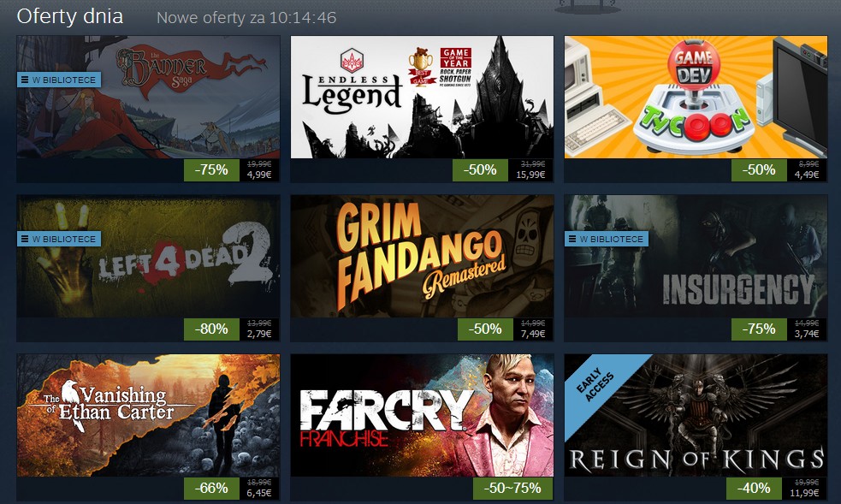Screen dimensions: 841x504
Task: Click the Oferty dnia heading
Action: click(70, 16)
